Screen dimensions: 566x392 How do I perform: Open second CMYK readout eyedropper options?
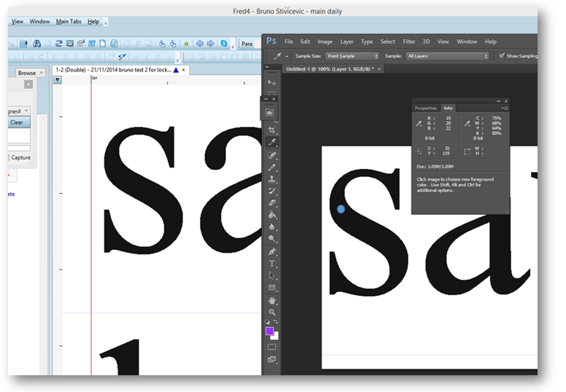(x=467, y=124)
